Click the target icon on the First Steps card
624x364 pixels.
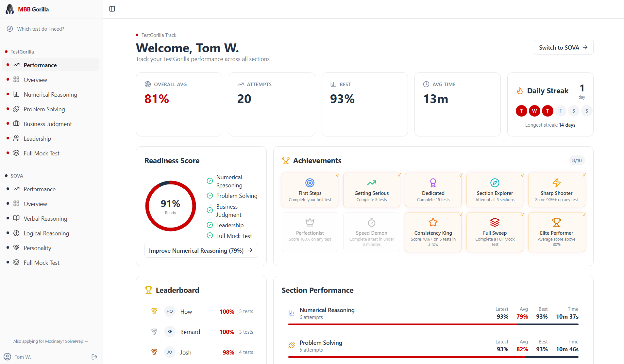coord(310,183)
